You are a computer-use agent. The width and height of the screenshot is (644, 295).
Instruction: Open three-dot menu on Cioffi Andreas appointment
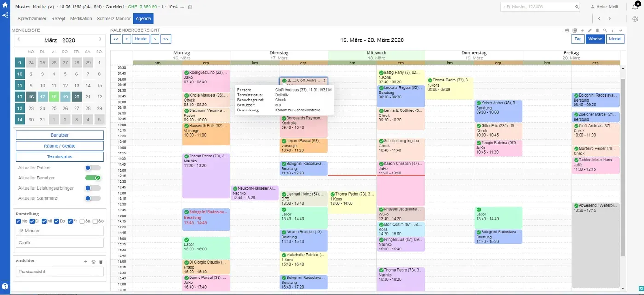tap(324, 81)
